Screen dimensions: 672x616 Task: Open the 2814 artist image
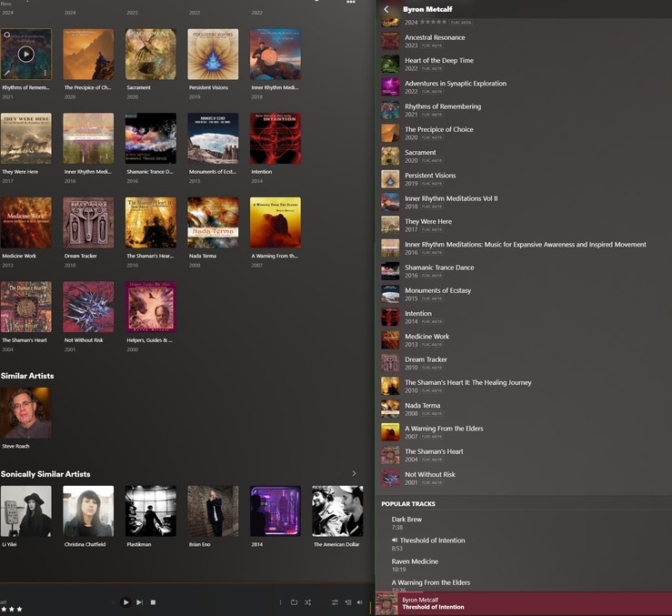point(276,510)
